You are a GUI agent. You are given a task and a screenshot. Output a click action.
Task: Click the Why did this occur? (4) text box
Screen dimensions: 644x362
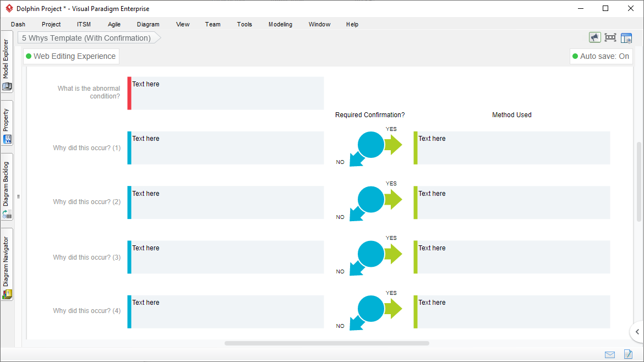226,311
